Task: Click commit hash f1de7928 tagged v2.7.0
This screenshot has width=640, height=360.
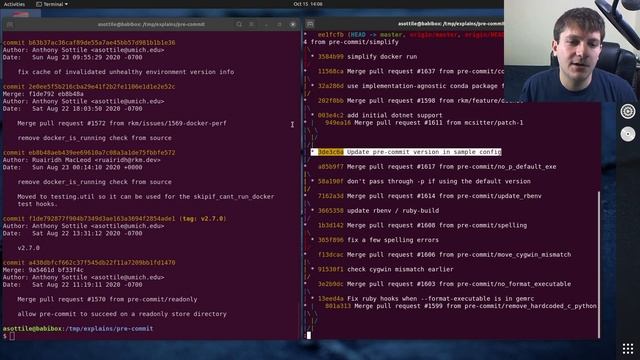Action: pos(102,219)
